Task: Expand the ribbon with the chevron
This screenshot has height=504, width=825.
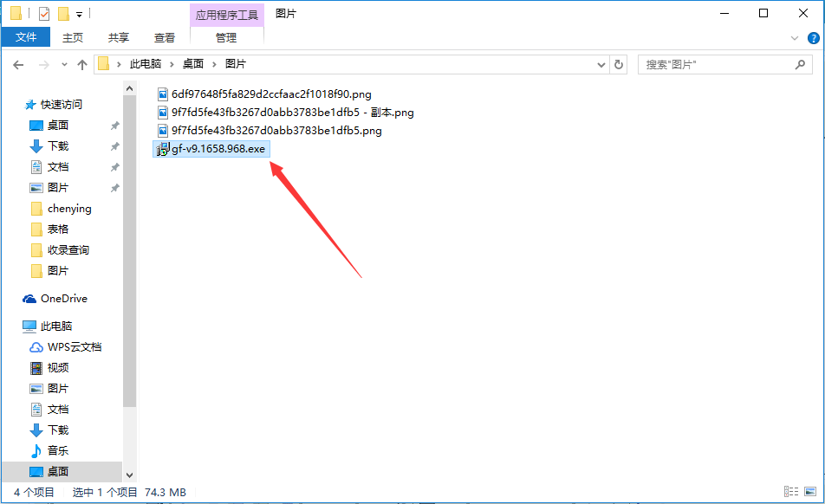Action: (795, 38)
